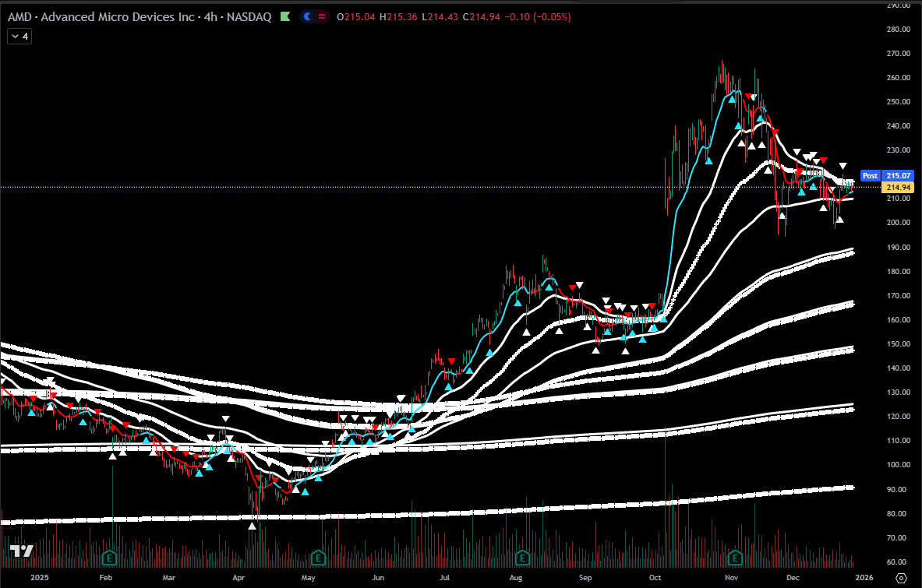922x588 pixels.
Task: Open the May earnings E marker
Action: pyautogui.click(x=318, y=557)
